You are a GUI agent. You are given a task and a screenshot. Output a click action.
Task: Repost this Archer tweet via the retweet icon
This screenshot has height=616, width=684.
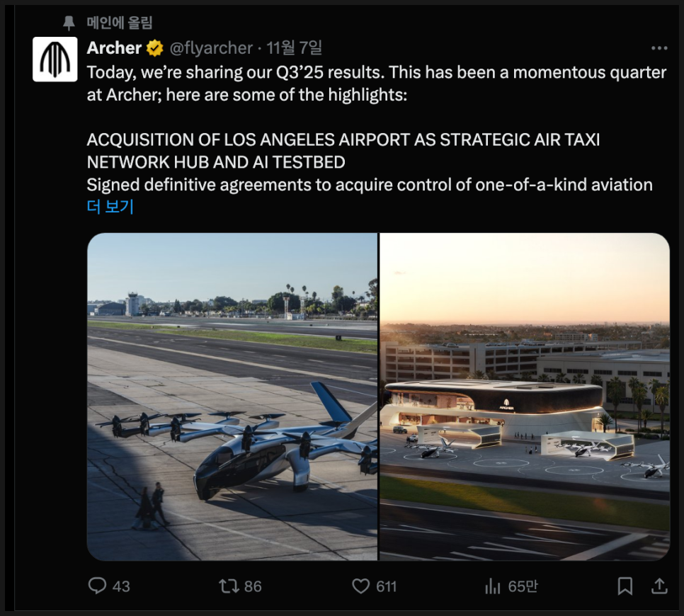pos(228,586)
